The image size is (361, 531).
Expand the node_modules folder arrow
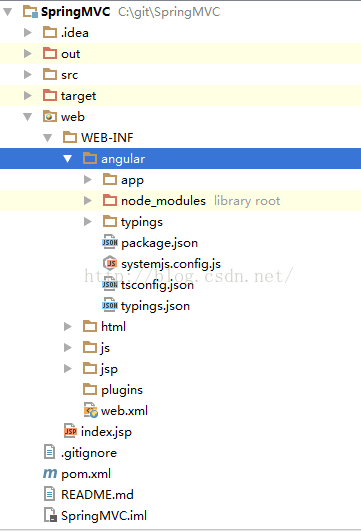click(x=88, y=200)
